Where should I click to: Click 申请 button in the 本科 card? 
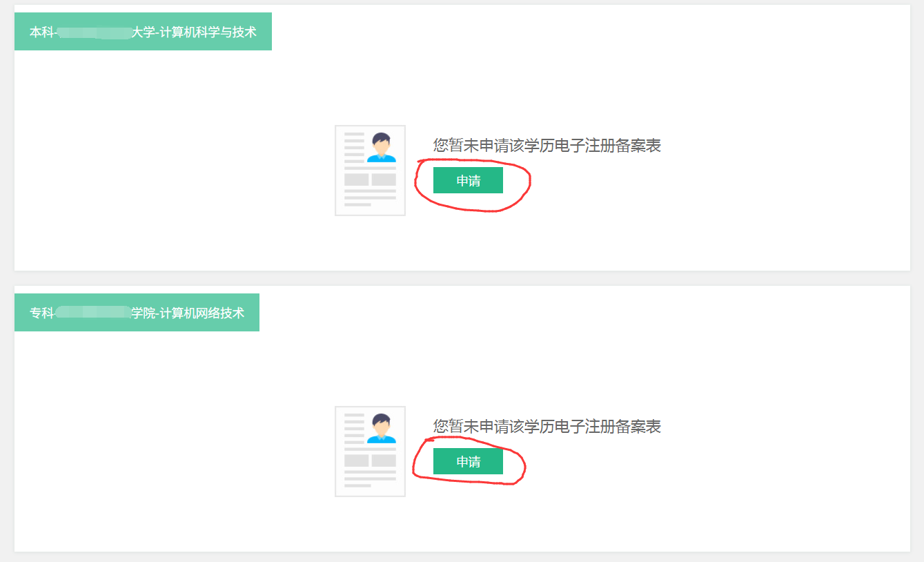(x=468, y=180)
